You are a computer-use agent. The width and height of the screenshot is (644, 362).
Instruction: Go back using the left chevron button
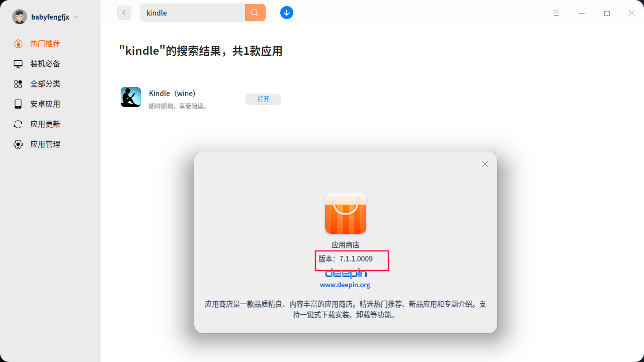[124, 13]
